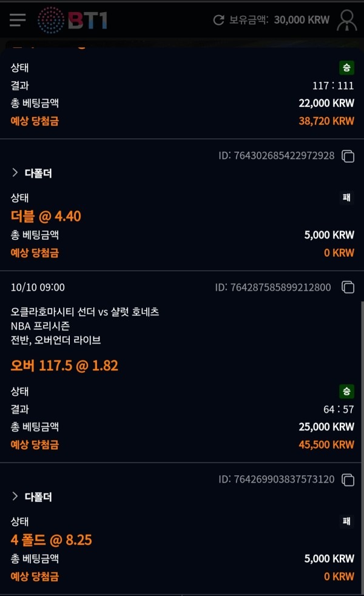364x596 pixels.
Task: Click the 승 badge on the first bet
Action: pyautogui.click(x=345, y=68)
